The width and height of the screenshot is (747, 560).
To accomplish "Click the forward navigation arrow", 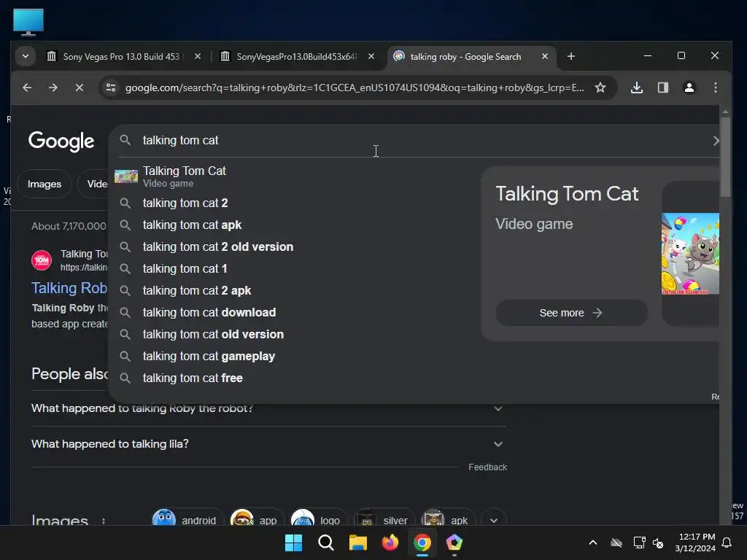I will (x=53, y=87).
